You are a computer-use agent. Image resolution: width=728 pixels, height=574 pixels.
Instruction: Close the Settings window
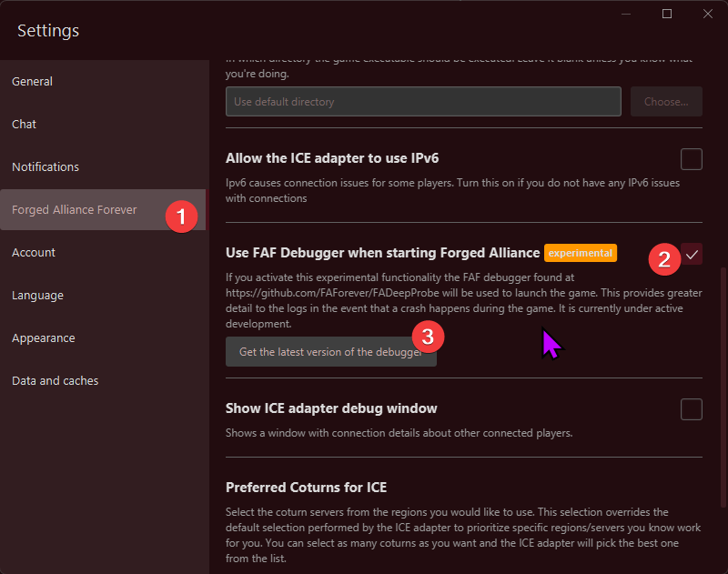coord(708,14)
